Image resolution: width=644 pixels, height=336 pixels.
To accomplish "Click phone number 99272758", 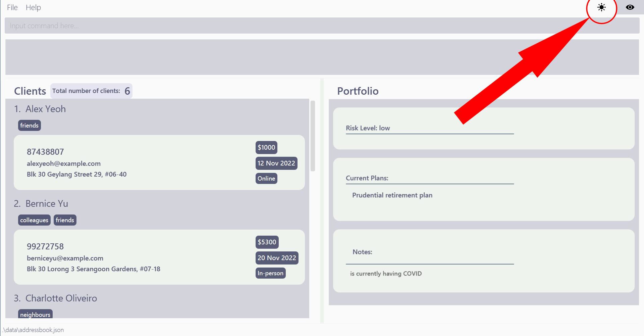I will pos(45,246).
